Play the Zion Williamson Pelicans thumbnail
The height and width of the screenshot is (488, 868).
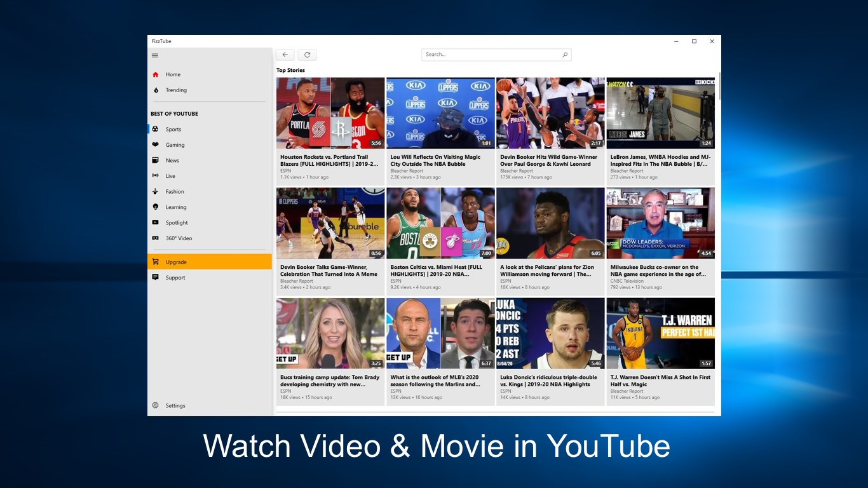550,223
